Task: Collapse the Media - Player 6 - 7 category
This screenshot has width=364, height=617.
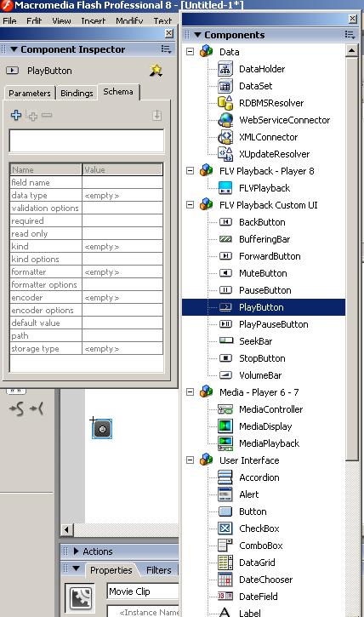Action: pyautogui.click(x=191, y=392)
